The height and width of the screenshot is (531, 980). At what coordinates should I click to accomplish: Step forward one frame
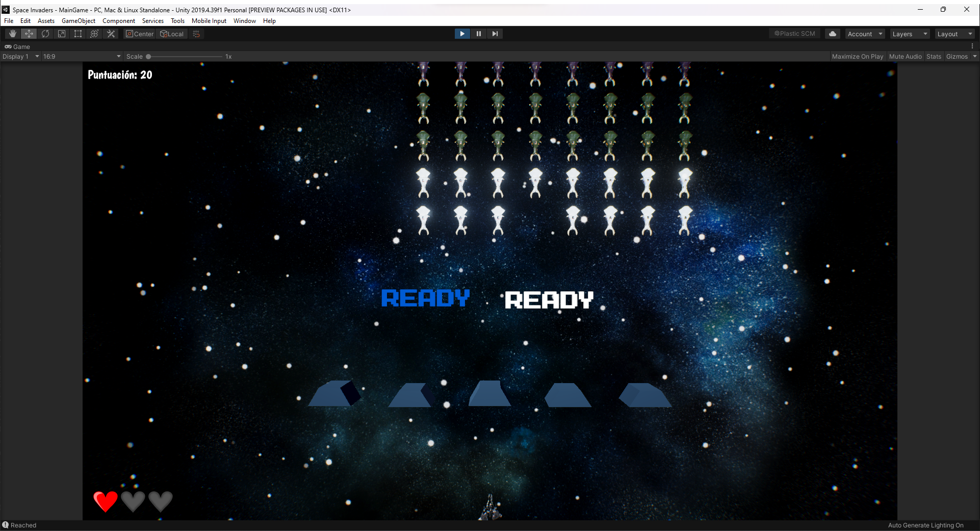[x=495, y=34]
